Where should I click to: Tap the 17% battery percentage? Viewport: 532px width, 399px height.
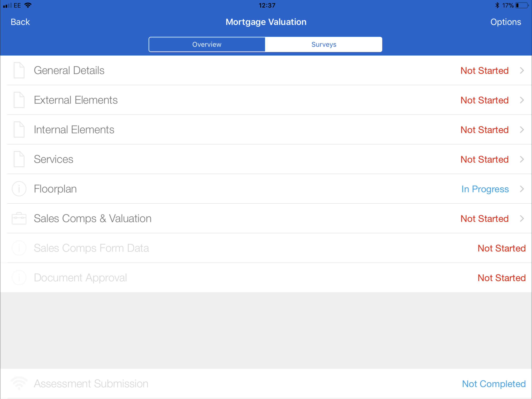coord(508,5)
